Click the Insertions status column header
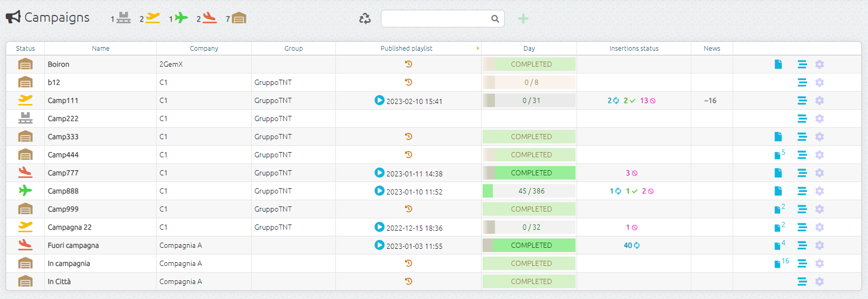The width and height of the screenshot is (868, 299). (634, 48)
